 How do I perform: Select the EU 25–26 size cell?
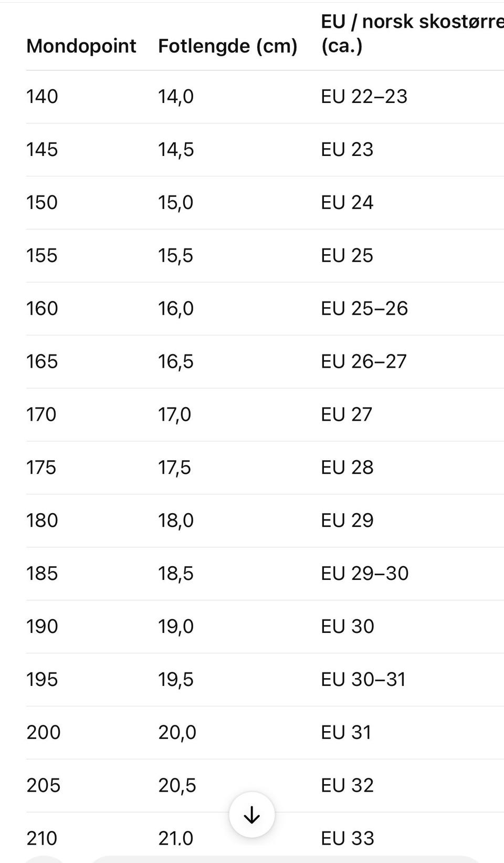(364, 308)
